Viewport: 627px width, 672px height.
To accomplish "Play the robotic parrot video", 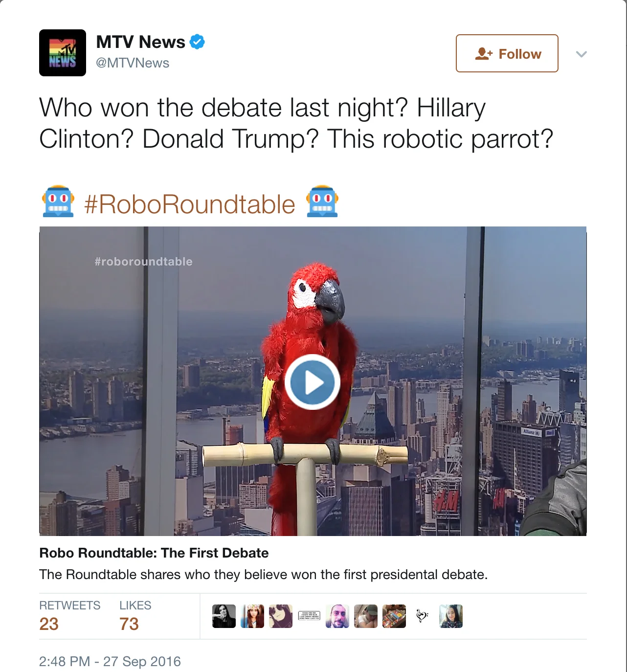I will point(313,382).
